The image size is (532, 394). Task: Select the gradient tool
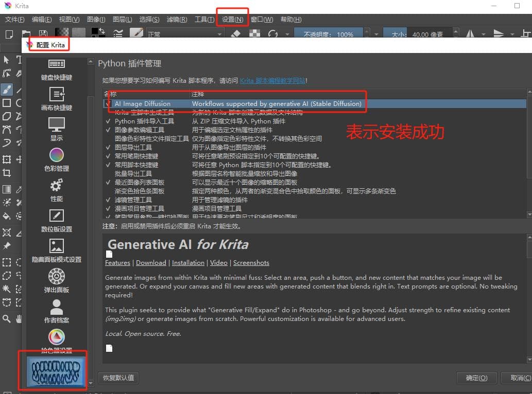7,189
